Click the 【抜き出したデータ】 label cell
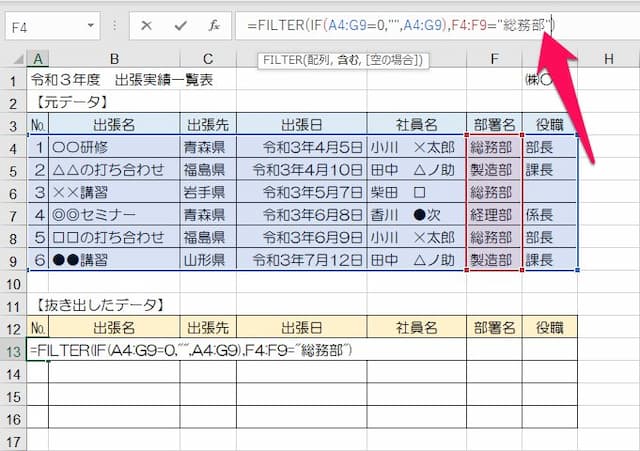 pos(100,305)
